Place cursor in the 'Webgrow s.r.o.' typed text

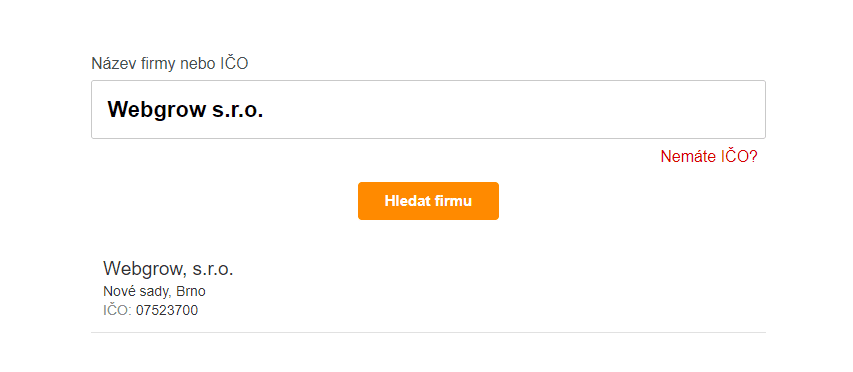186,109
